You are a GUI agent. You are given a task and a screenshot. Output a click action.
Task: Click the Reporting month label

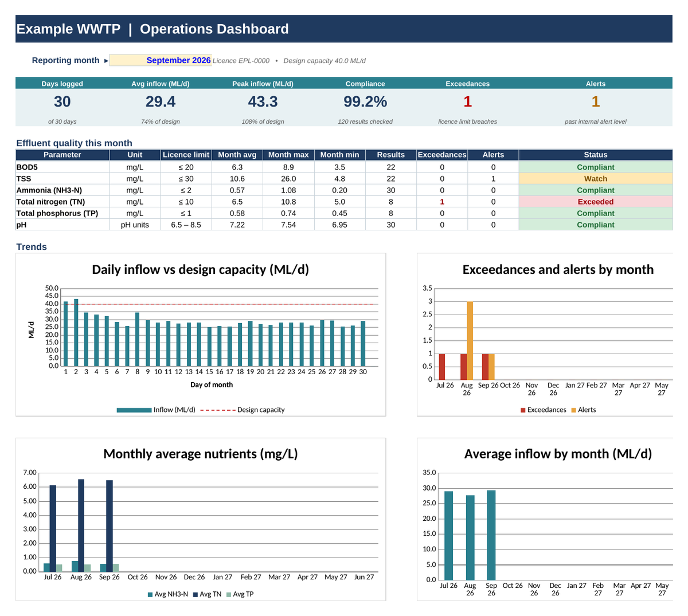click(65, 60)
